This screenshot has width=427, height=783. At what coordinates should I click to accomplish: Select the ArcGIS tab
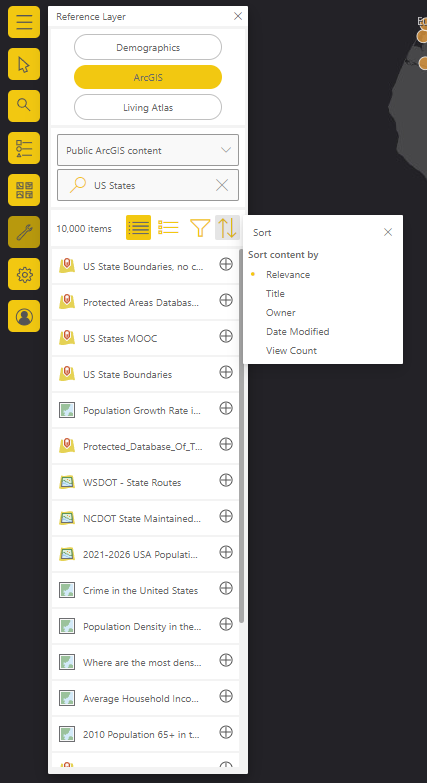[x=148, y=77]
